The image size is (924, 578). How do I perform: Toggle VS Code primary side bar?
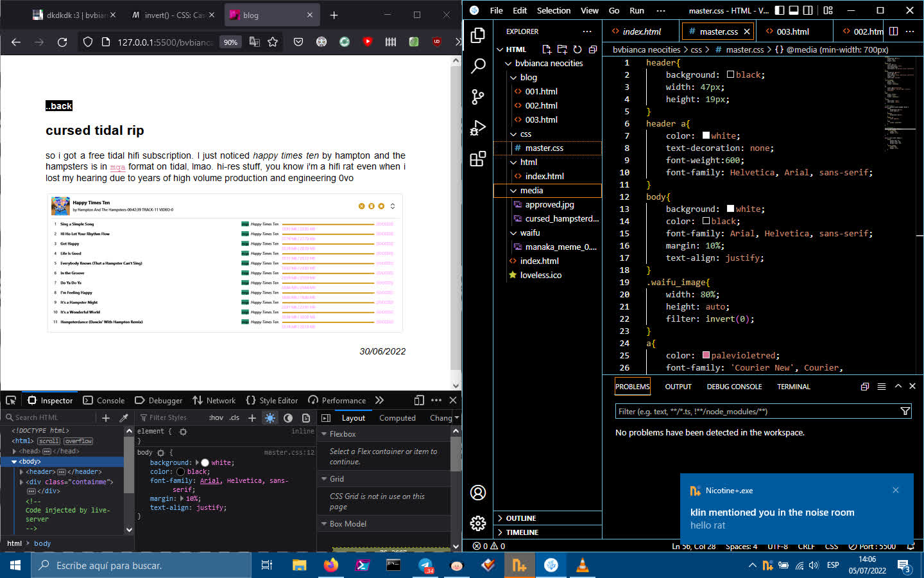point(780,10)
